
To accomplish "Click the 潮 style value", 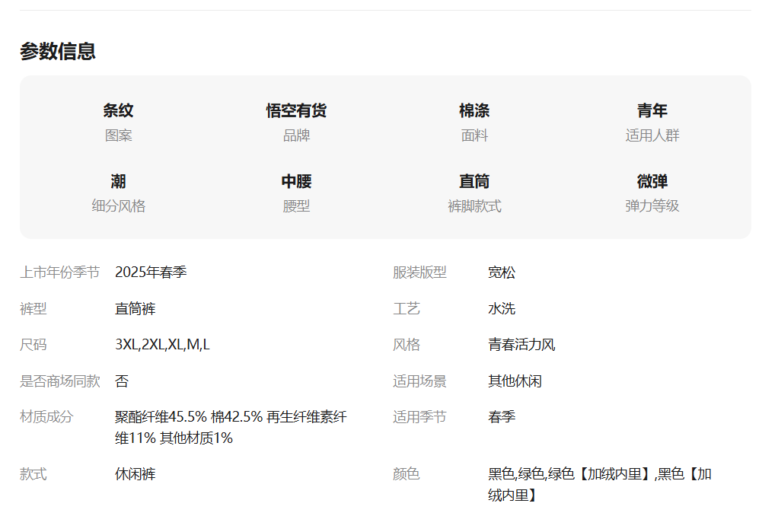I will (x=118, y=182).
